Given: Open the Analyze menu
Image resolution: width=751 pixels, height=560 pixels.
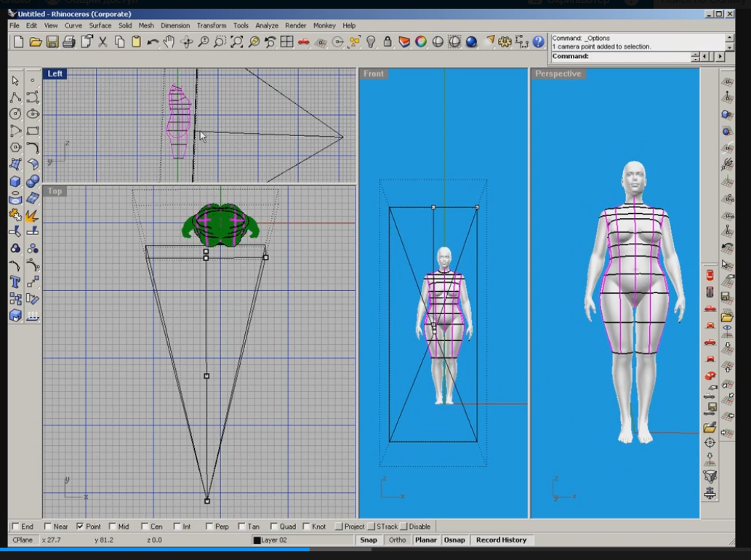Looking at the screenshot, I should click(x=266, y=25).
